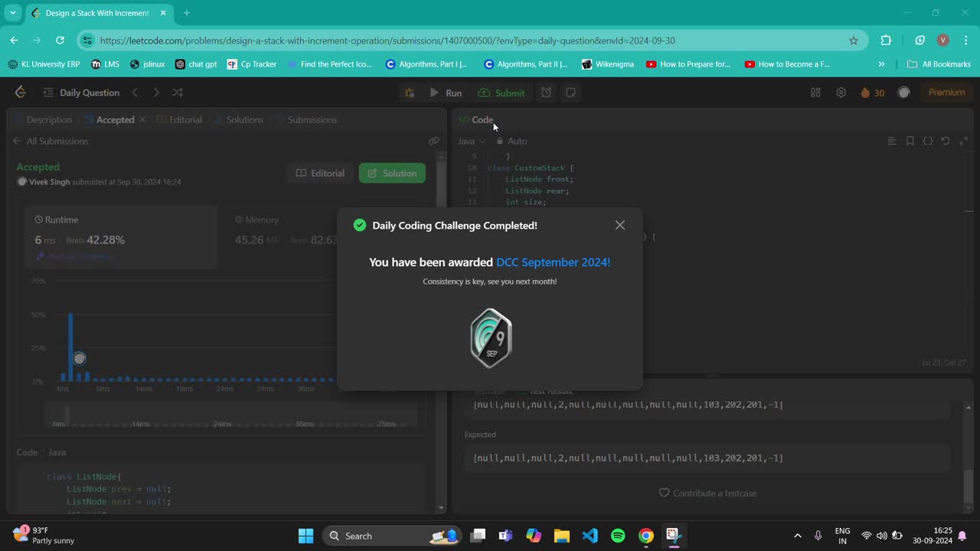This screenshot has width=980, height=551.
Task: Copy submission link icon
Action: tap(434, 141)
